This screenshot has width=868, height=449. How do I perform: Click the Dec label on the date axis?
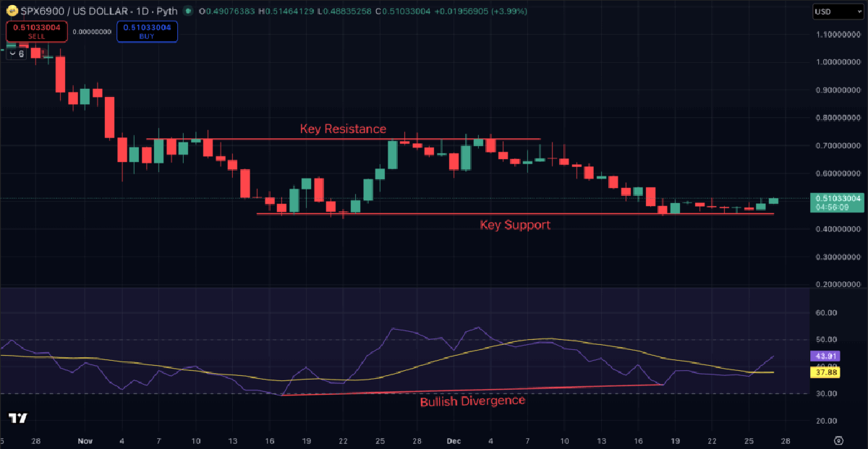click(454, 440)
